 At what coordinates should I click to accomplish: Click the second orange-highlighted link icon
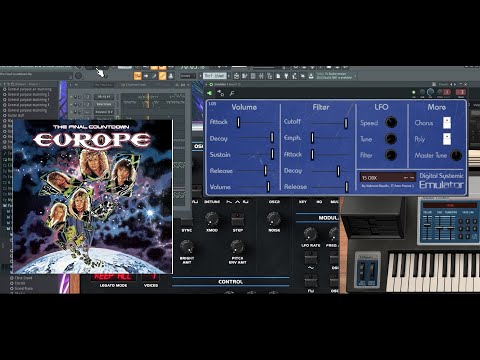pos(162,76)
